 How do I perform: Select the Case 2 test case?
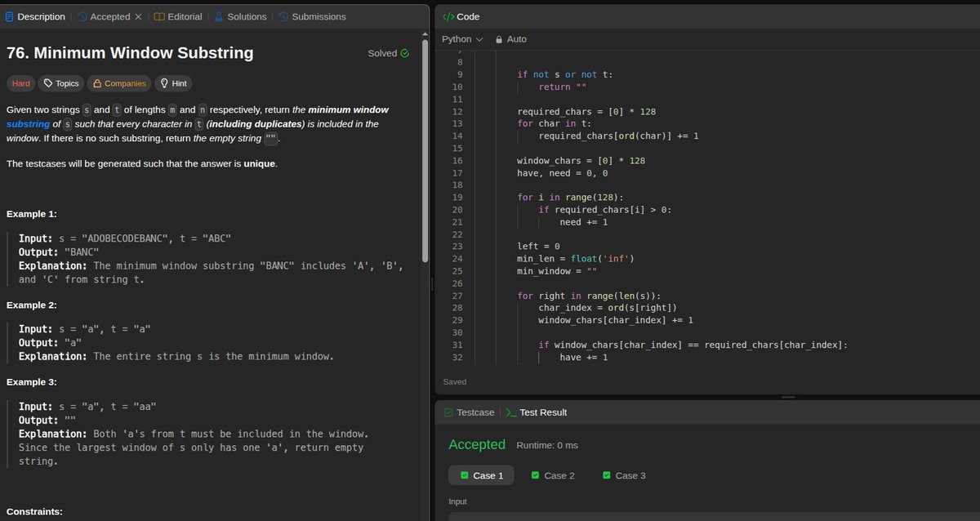coord(552,475)
